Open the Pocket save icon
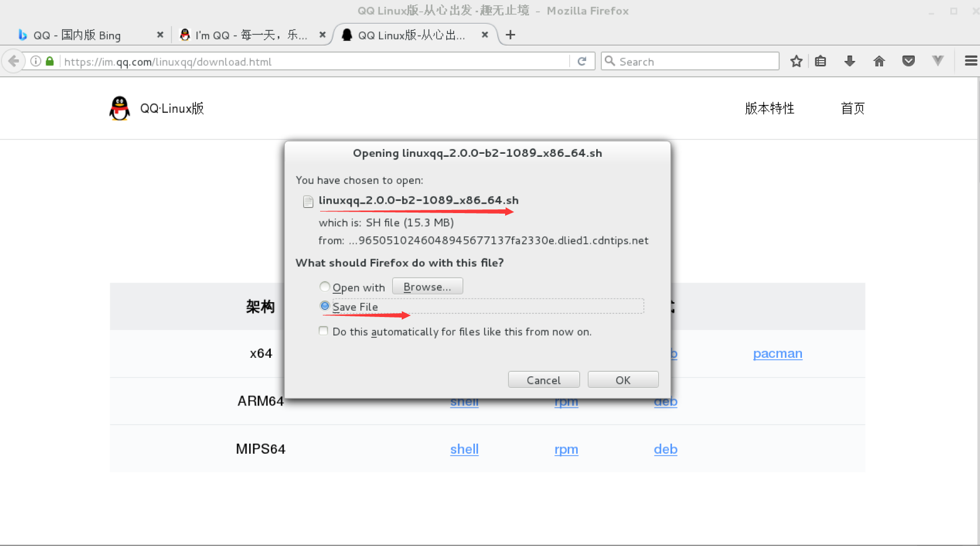The image size is (980, 546). tap(909, 61)
